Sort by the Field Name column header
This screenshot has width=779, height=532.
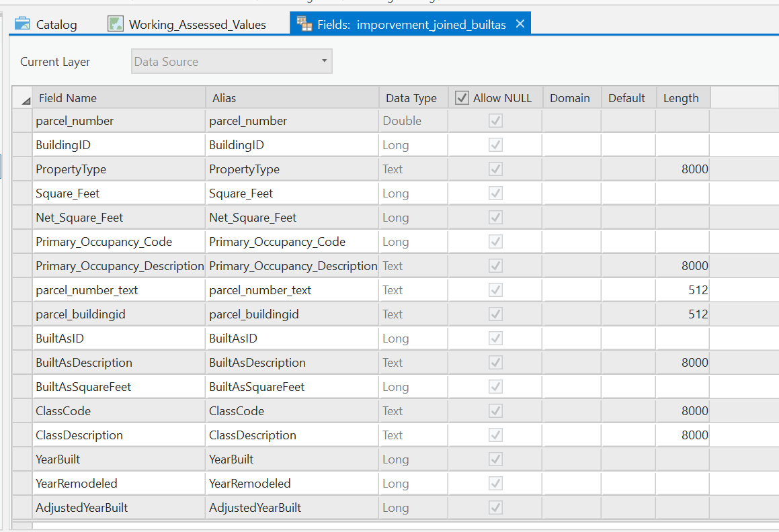point(118,98)
